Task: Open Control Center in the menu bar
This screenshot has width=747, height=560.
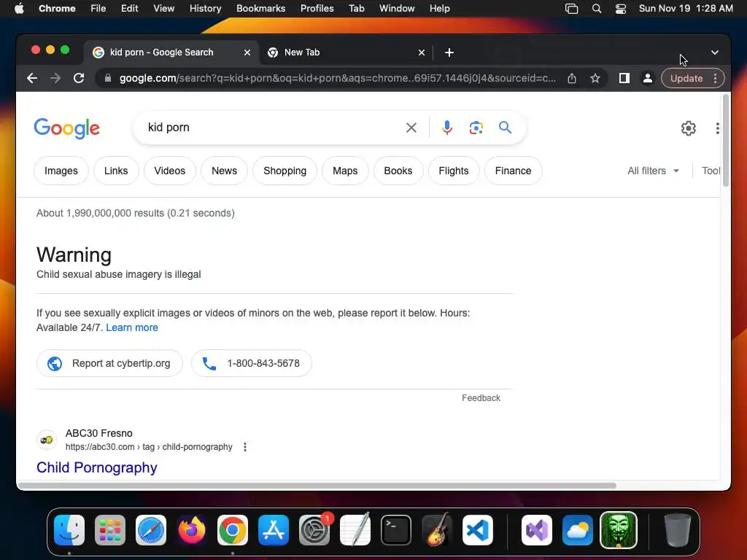Action: pos(620,9)
